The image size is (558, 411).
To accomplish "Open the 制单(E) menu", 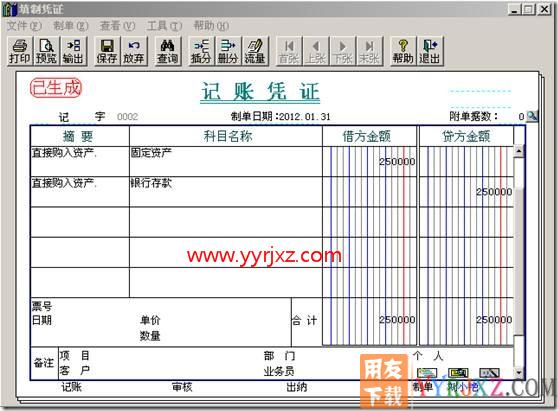I will (70, 26).
